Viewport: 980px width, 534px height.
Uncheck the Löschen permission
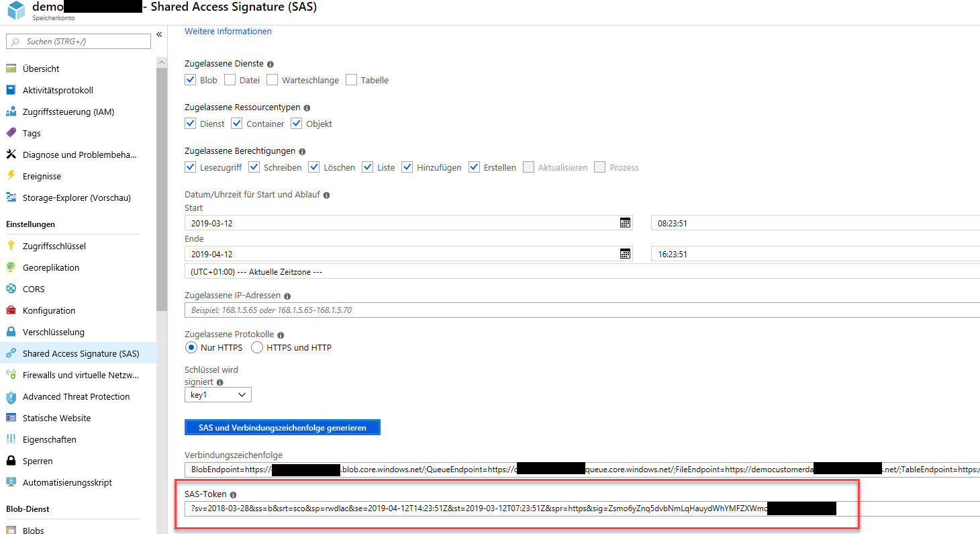tap(314, 167)
